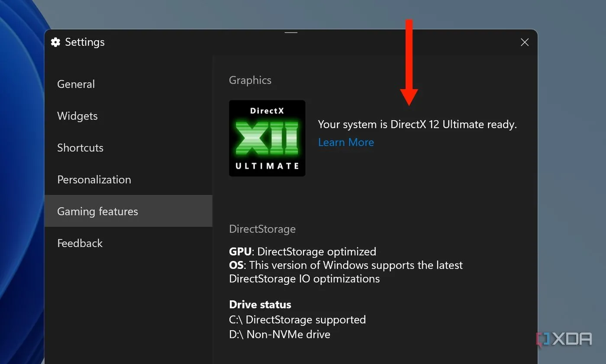Click the Drive status heading
Viewport: 606px width, 364px height.
point(260,304)
